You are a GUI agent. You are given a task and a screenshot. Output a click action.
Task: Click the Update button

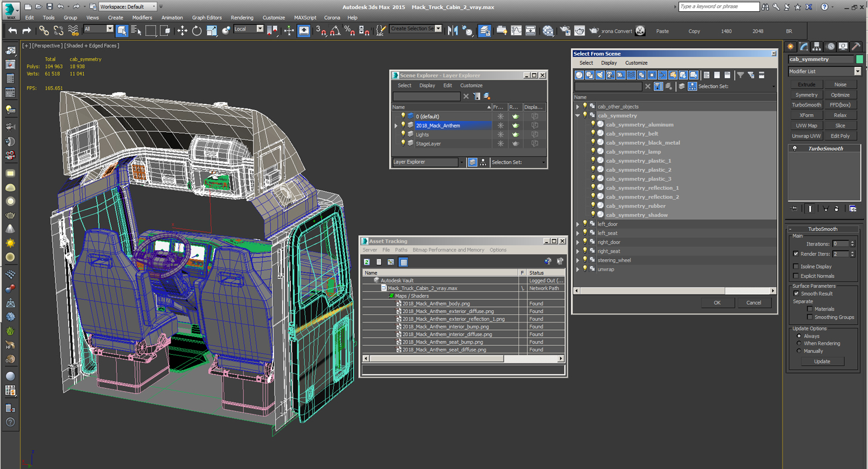pyautogui.click(x=822, y=362)
